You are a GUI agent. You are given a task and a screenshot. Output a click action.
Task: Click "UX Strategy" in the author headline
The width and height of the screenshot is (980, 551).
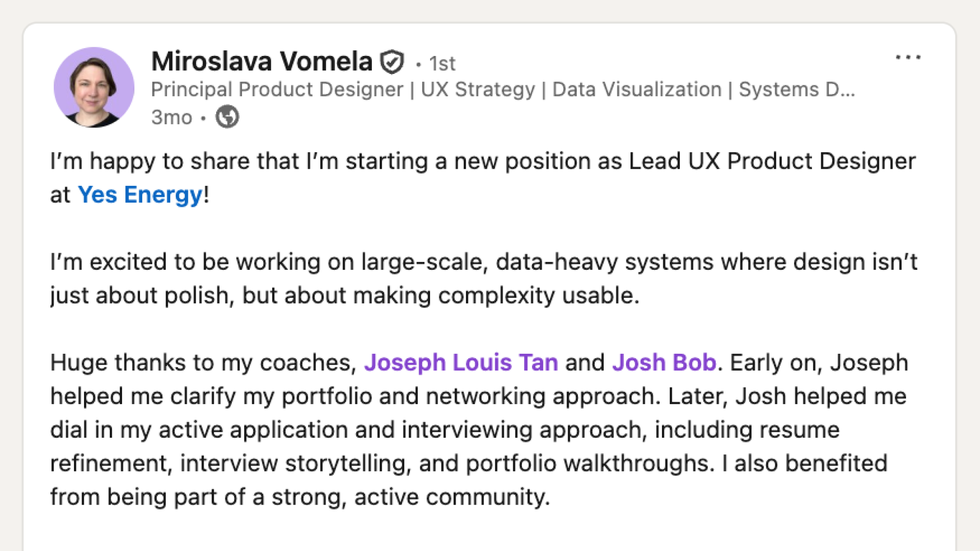click(478, 90)
